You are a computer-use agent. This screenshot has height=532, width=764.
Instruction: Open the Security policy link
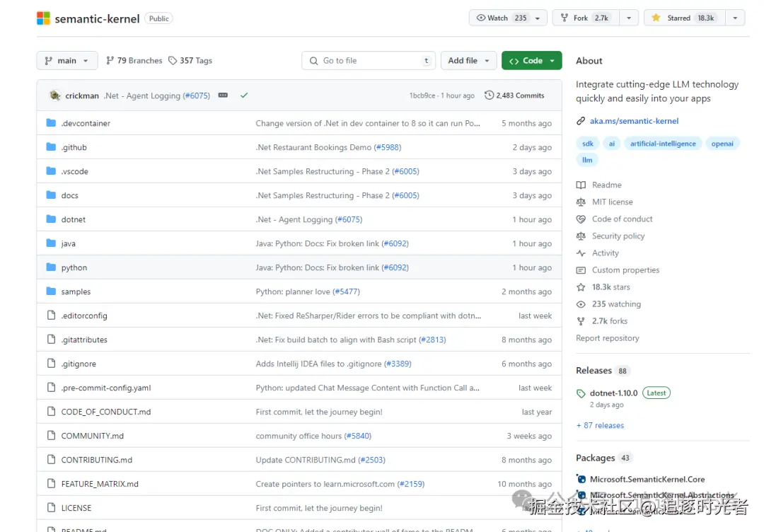pyautogui.click(x=618, y=236)
